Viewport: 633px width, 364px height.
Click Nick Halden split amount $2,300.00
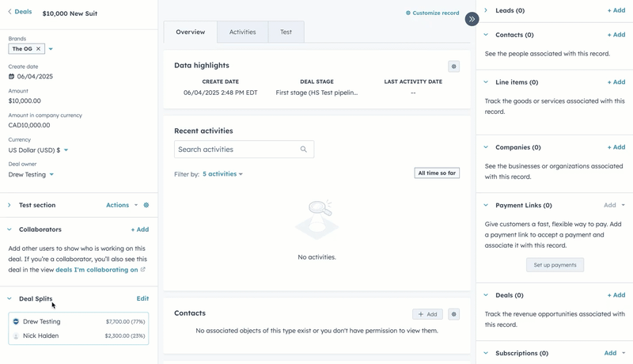tap(125, 336)
